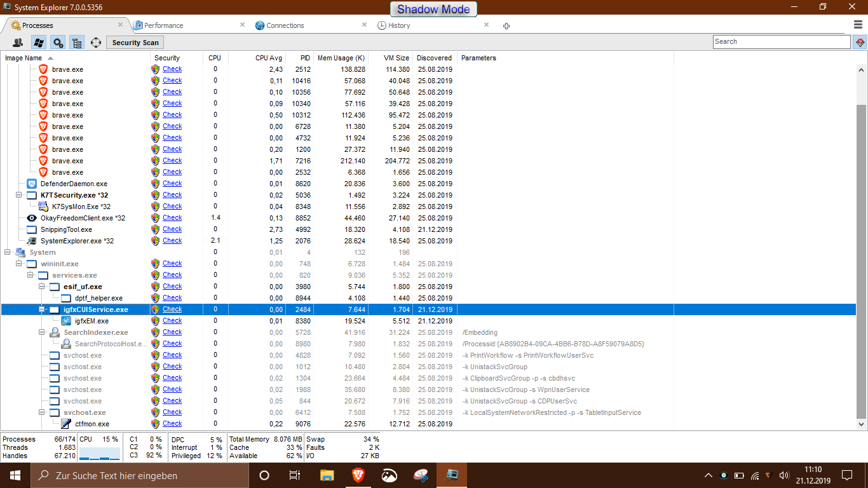
Task: Open Snipping Tool scissors on the taskbar
Action: [421, 475]
